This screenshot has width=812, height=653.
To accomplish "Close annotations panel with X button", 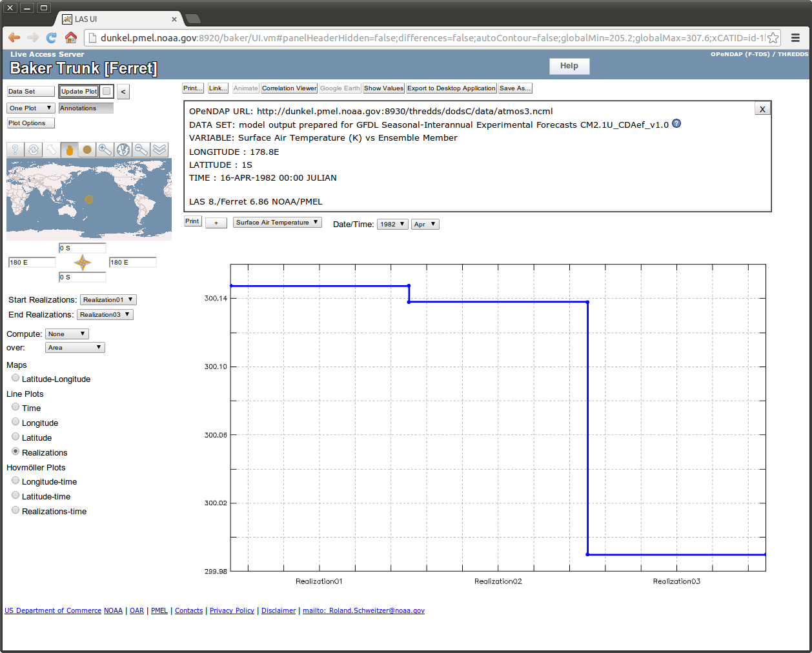I will 762,109.
